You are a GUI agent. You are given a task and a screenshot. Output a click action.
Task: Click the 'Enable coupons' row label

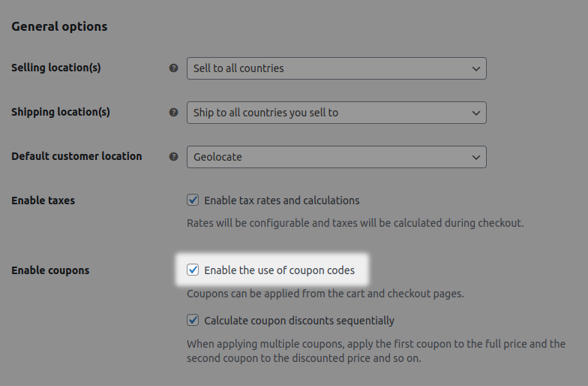[50, 270]
